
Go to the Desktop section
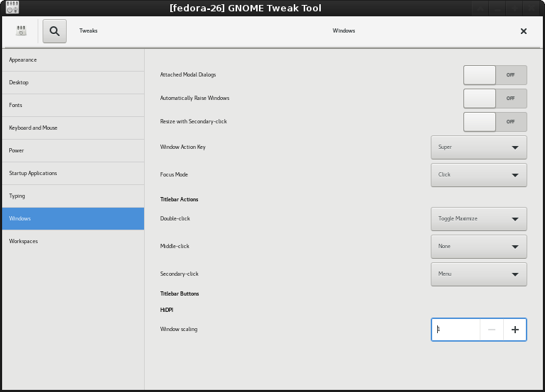pos(73,83)
